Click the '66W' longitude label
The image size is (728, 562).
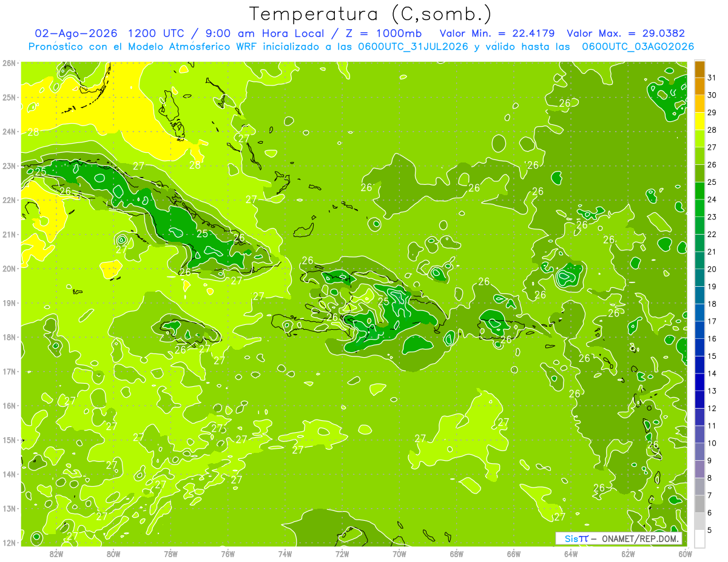pyautogui.click(x=514, y=554)
